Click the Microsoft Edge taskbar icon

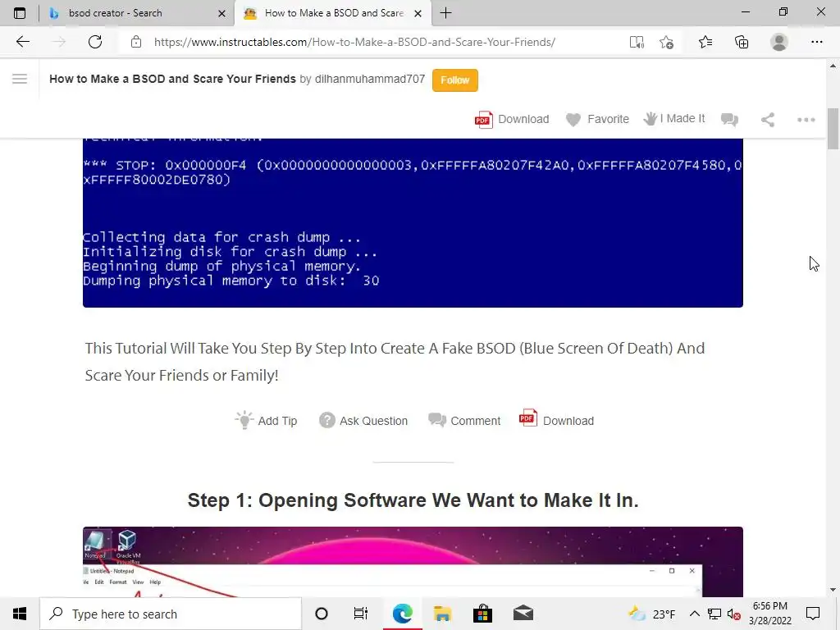pos(402,614)
